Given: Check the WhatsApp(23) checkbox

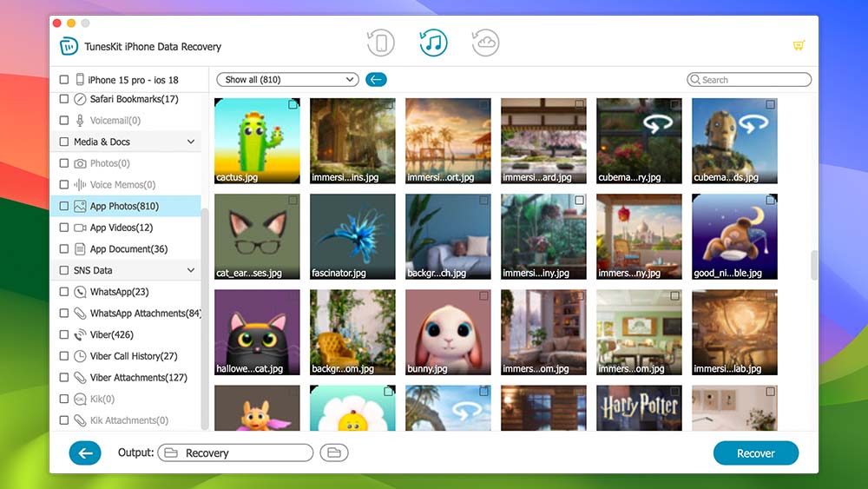Looking at the screenshot, I should tap(64, 292).
